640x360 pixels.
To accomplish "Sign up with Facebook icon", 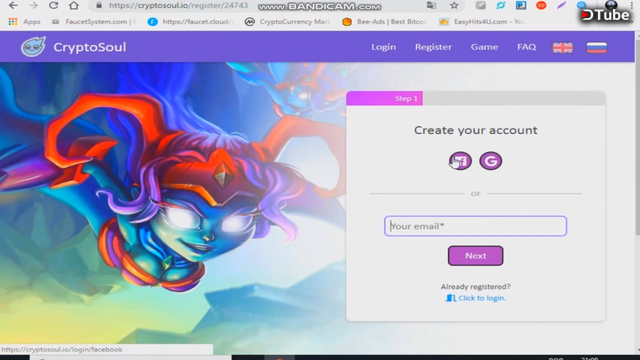I will click(x=460, y=161).
